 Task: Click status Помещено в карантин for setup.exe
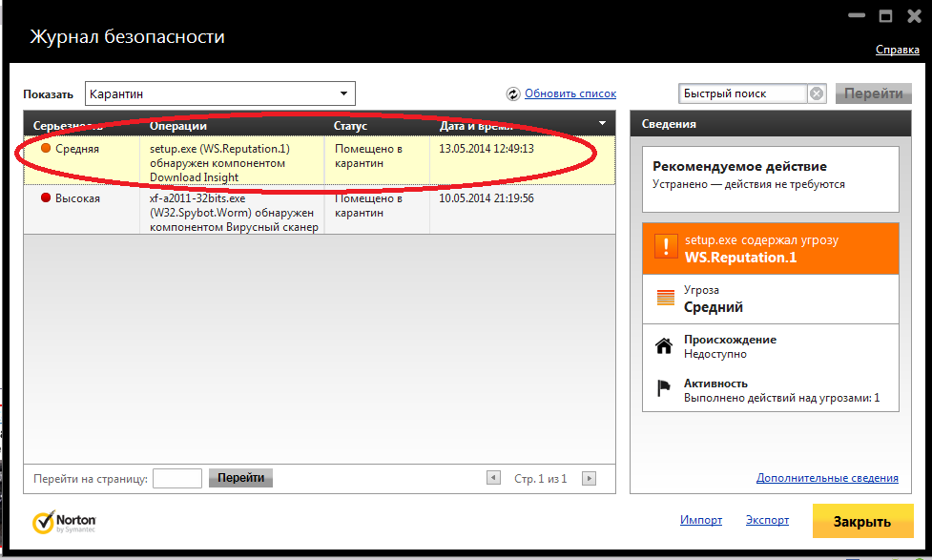(368, 156)
